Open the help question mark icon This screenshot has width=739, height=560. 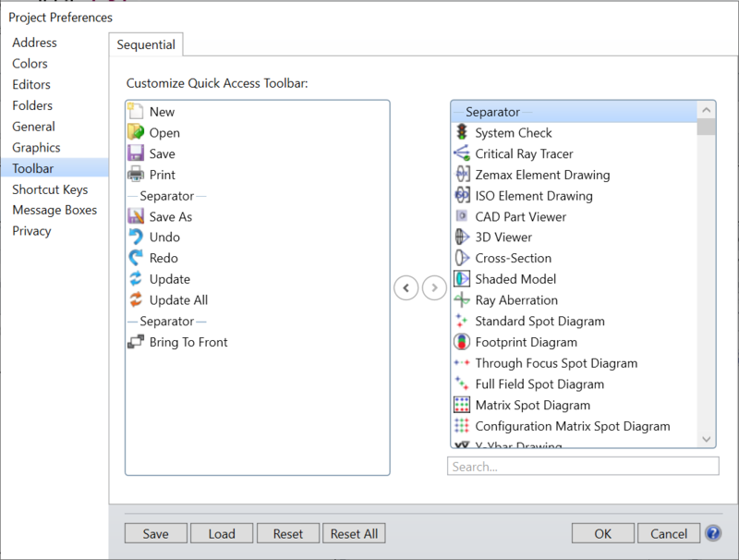[x=713, y=533]
